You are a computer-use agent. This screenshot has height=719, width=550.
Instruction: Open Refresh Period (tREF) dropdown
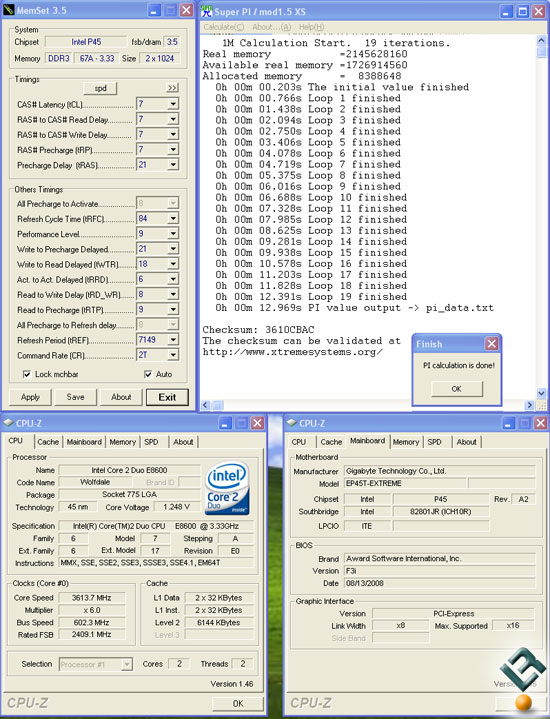pyautogui.click(x=173, y=339)
